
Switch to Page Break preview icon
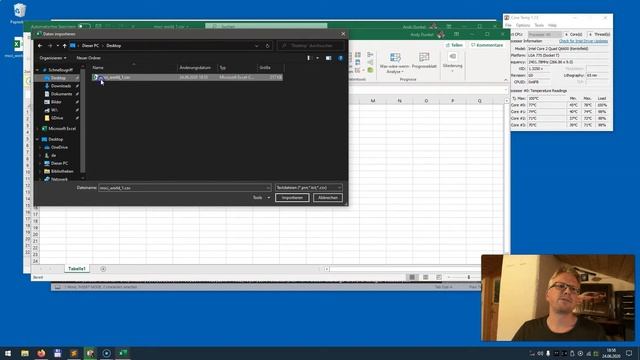[x=439, y=277]
